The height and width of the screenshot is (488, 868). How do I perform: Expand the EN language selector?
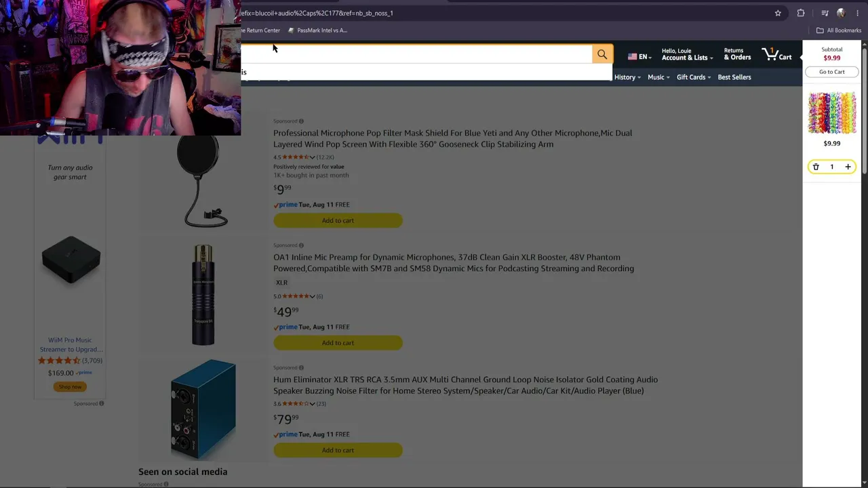(637, 57)
